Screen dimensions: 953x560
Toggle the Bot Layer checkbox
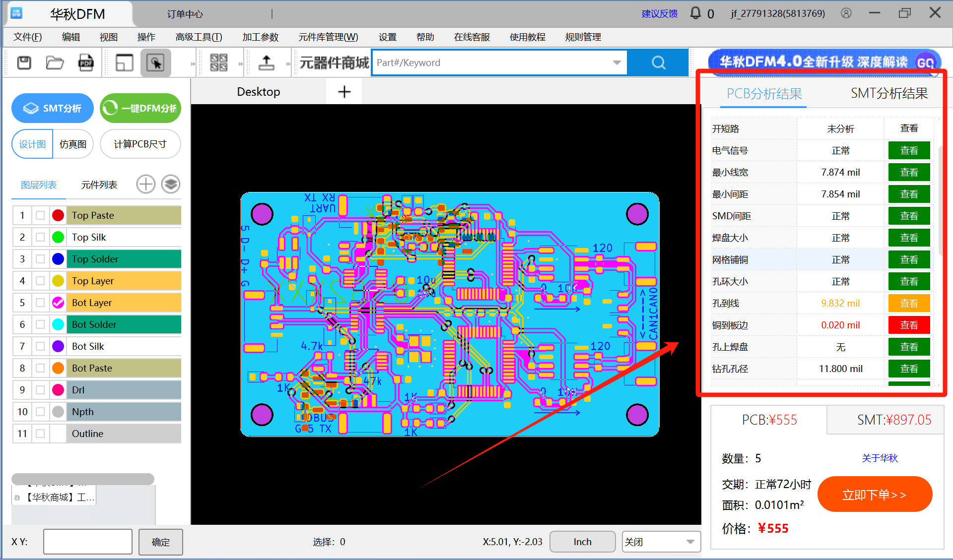[x=40, y=303]
